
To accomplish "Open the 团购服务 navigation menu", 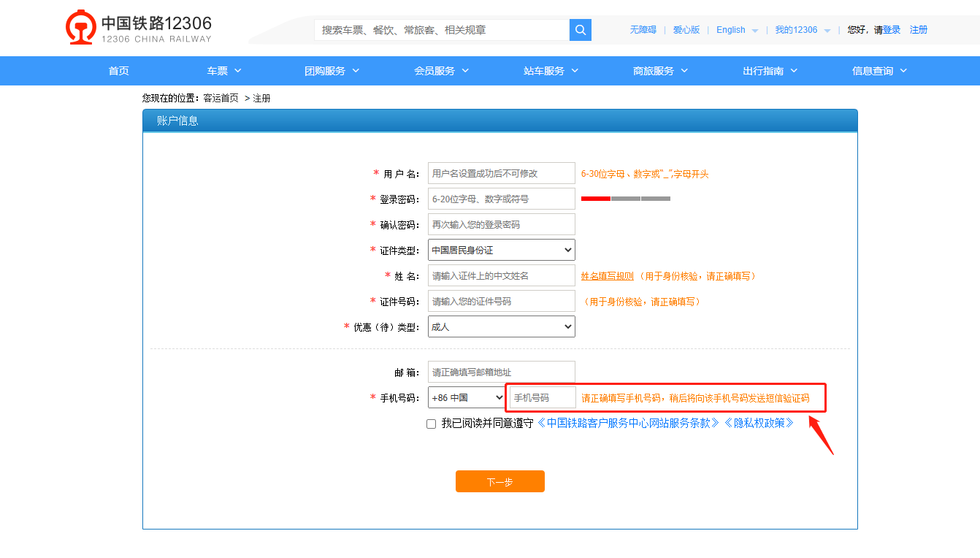I will [x=332, y=71].
